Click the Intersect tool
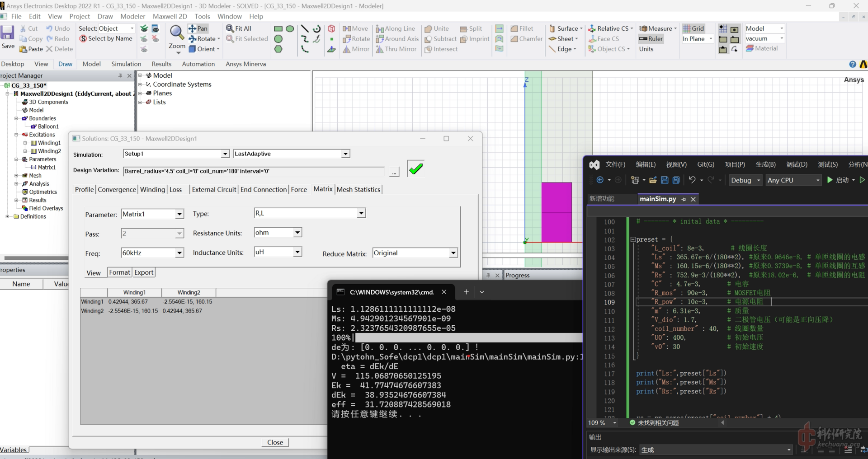 coord(441,49)
